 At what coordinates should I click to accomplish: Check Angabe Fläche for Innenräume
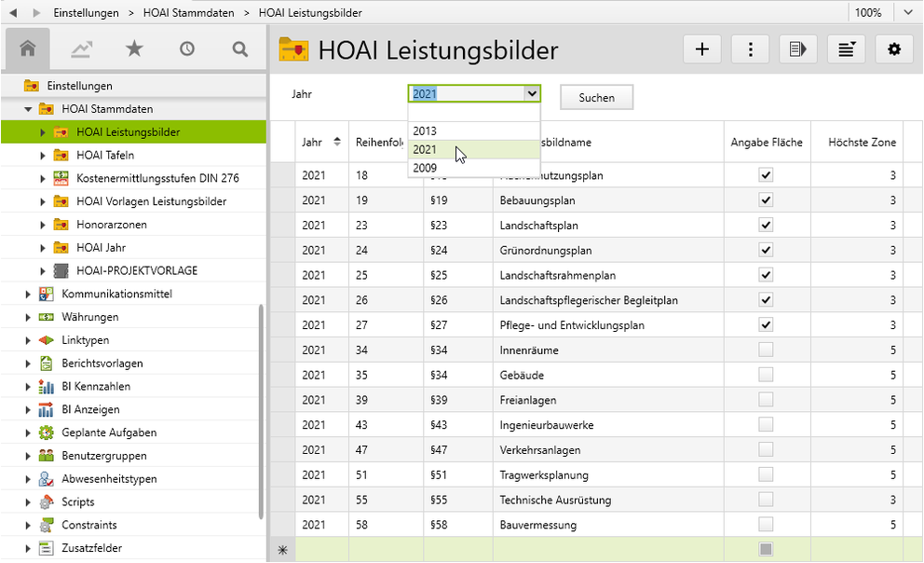(x=766, y=350)
